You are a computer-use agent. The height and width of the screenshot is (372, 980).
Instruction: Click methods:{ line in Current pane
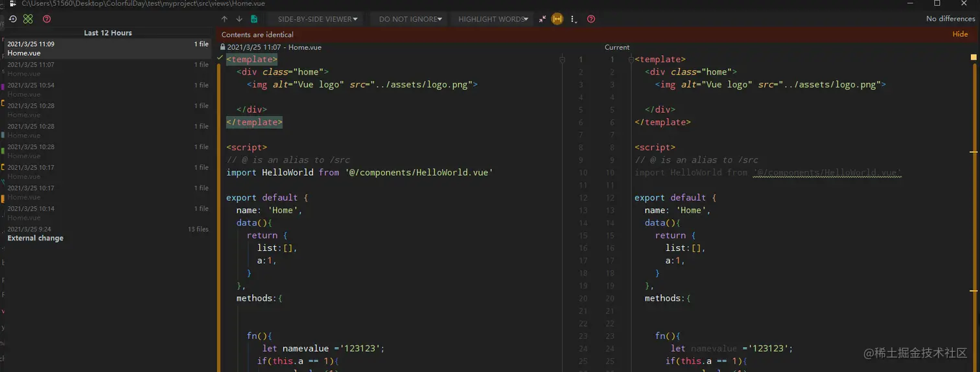668,298
